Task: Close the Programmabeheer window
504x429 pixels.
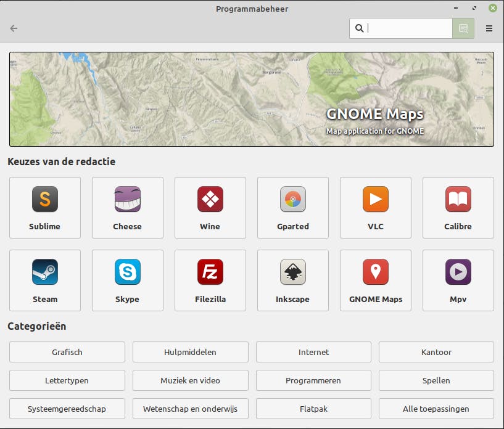Action: [493, 8]
